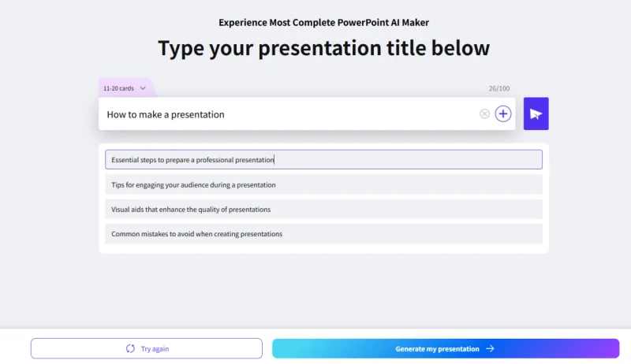Clear the presentation title text

click(x=484, y=113)
